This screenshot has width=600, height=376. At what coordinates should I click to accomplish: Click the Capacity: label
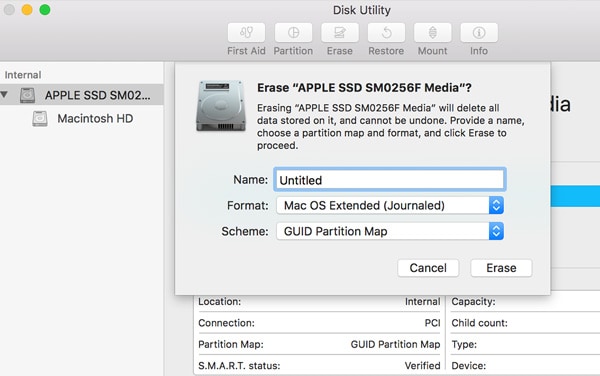pyautogui.click(x=473, y=301)
